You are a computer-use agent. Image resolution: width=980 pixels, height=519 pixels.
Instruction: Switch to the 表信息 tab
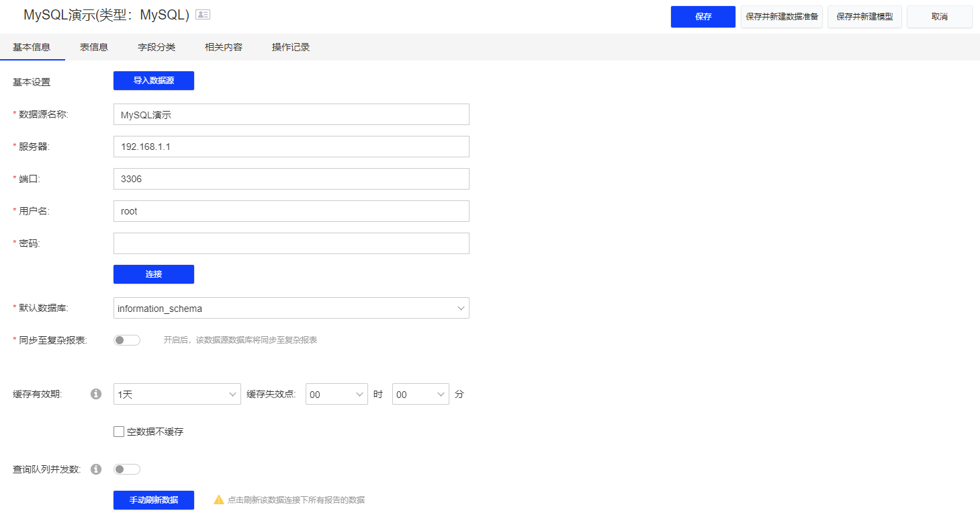(94, 47)
